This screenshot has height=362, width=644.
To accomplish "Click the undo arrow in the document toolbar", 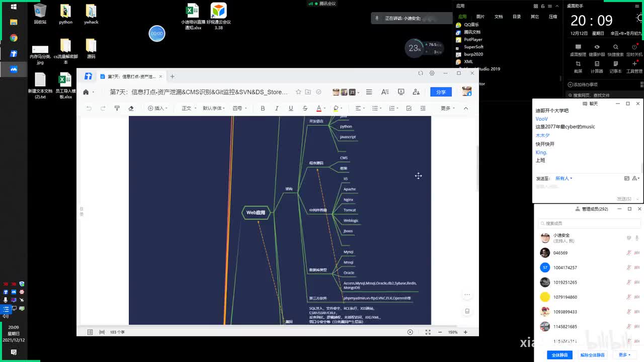I will coord(89,108).
